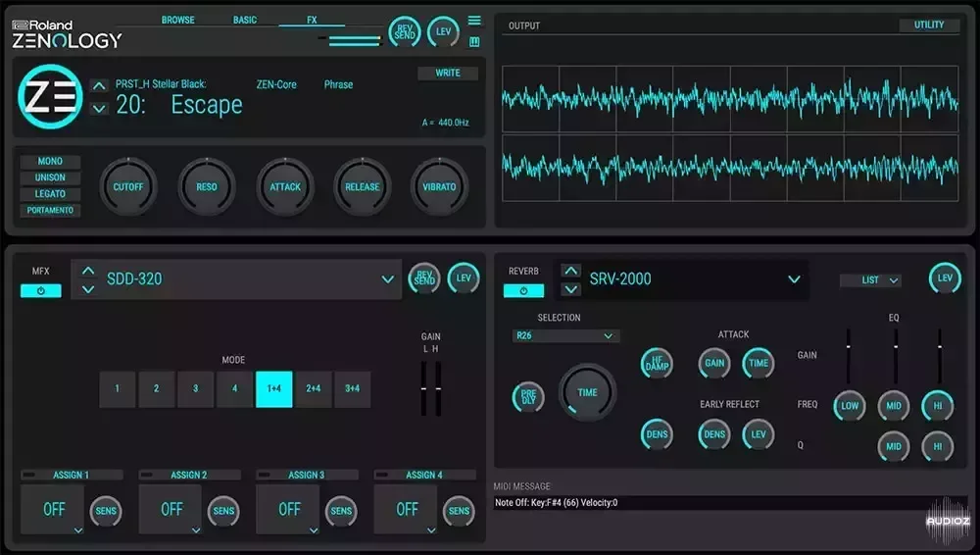Select SDD-320 mode 3
Screen dimensions: 980x555
pyautogui.click(x=195, y=388)
